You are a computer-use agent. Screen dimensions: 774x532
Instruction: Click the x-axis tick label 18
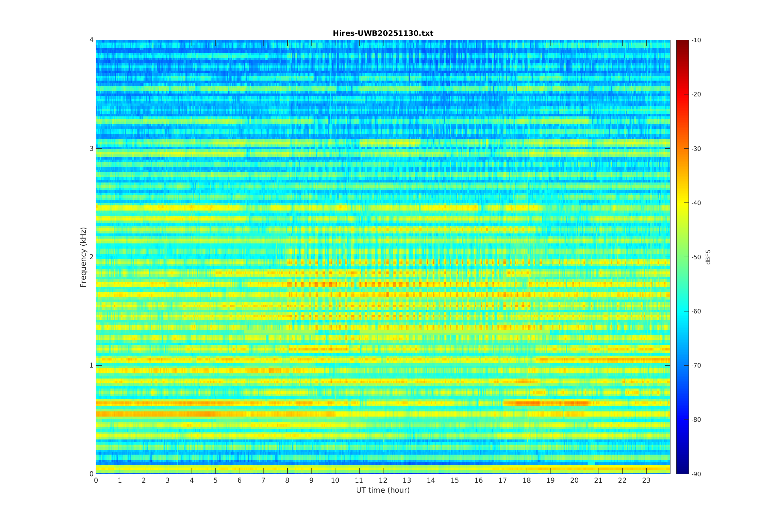pos(527,480)
